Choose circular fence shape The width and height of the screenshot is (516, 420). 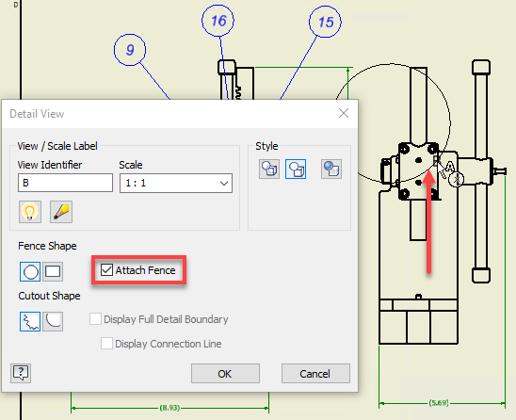pos(30,271)
